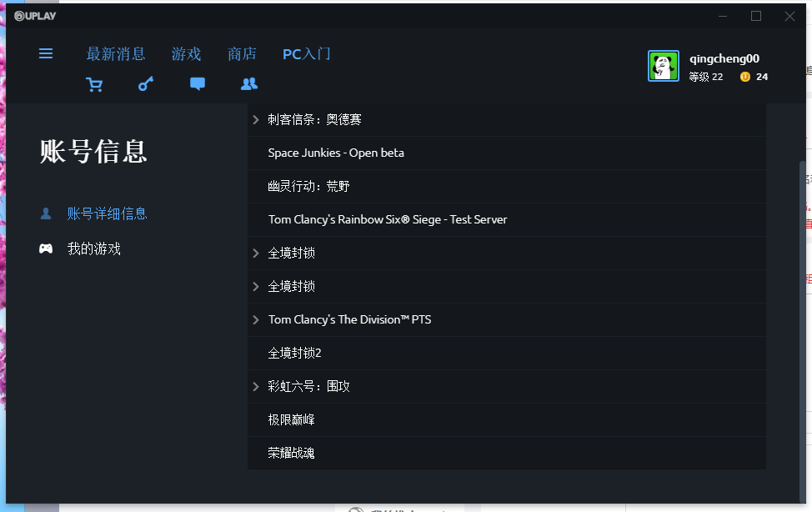Click the panda profile avatar
Viewport: 812px width, 512px height.
point(664,66)
